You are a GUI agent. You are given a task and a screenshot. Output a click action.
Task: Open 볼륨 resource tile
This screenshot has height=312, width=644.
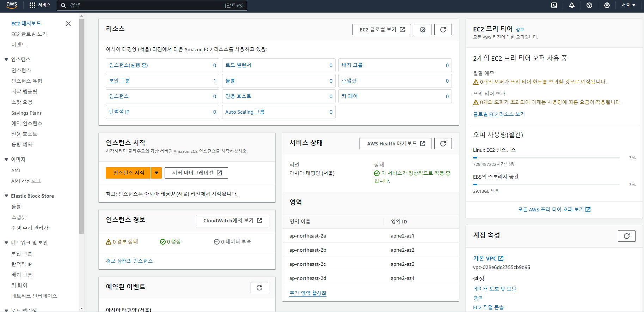point(279,81)
